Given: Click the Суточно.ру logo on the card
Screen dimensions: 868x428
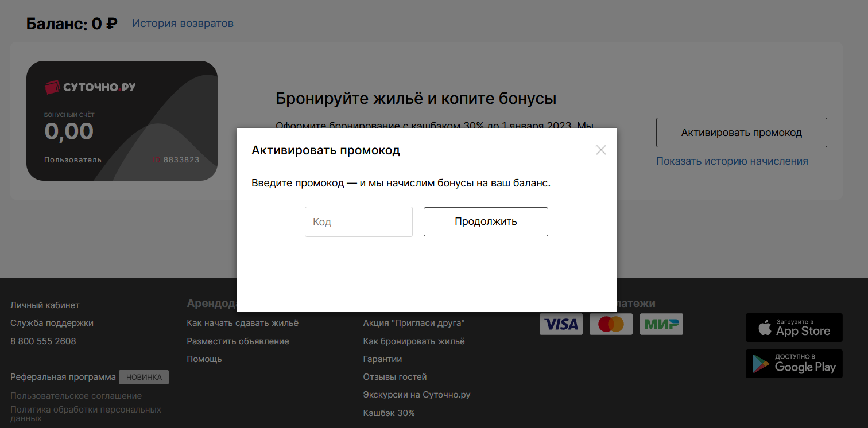Looking at the screenshot, I should coord(90,87).
